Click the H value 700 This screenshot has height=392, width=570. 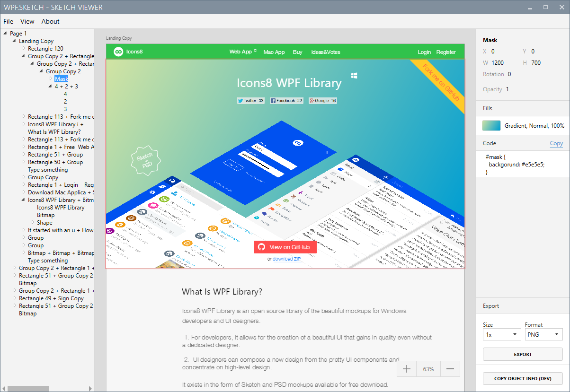pos(535,63)
